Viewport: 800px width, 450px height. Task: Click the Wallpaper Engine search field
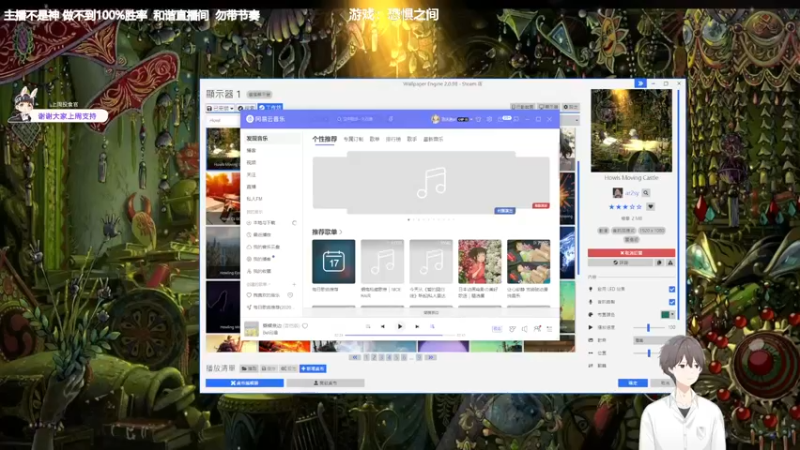point(223,120)
